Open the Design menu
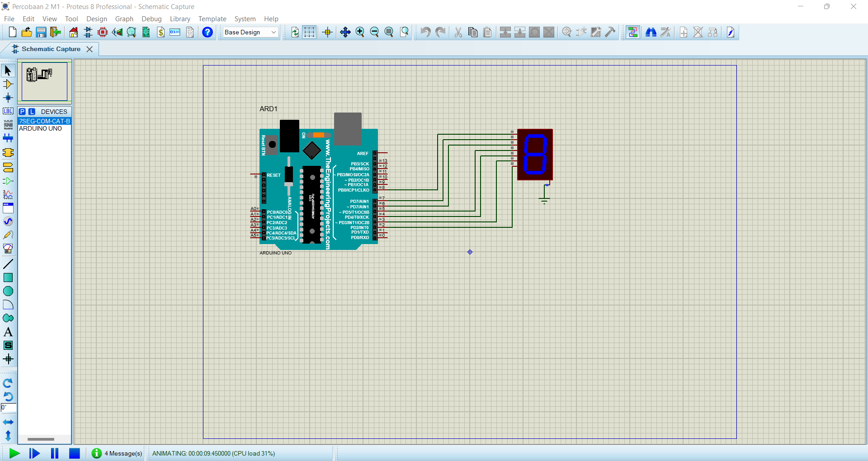The height and width of the screenshot is (461, 868). click(x=97, y=19)
